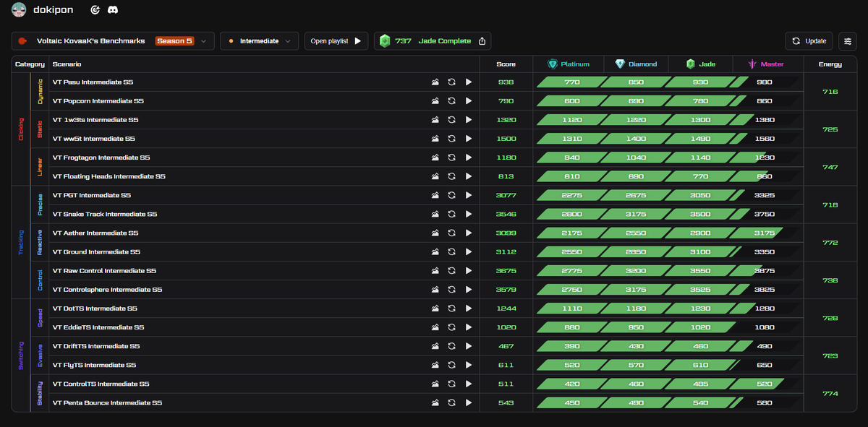Click the Jade column header

[701, 64]
